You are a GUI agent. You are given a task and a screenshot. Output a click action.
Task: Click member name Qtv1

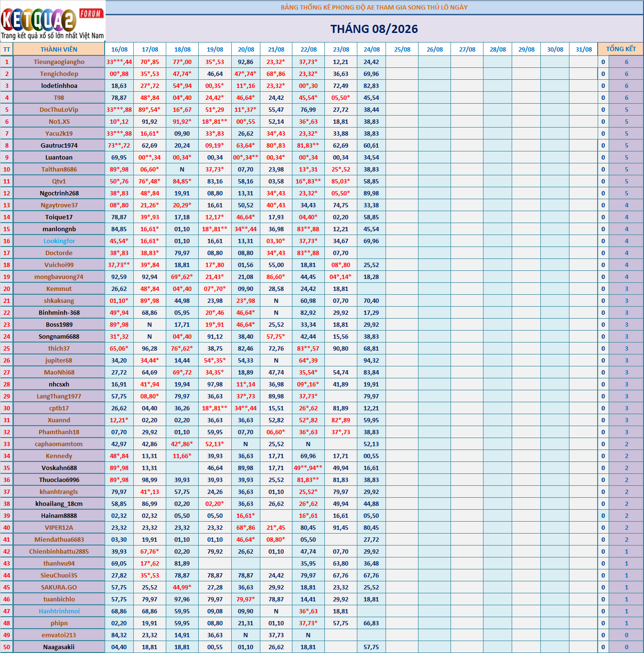59,182
